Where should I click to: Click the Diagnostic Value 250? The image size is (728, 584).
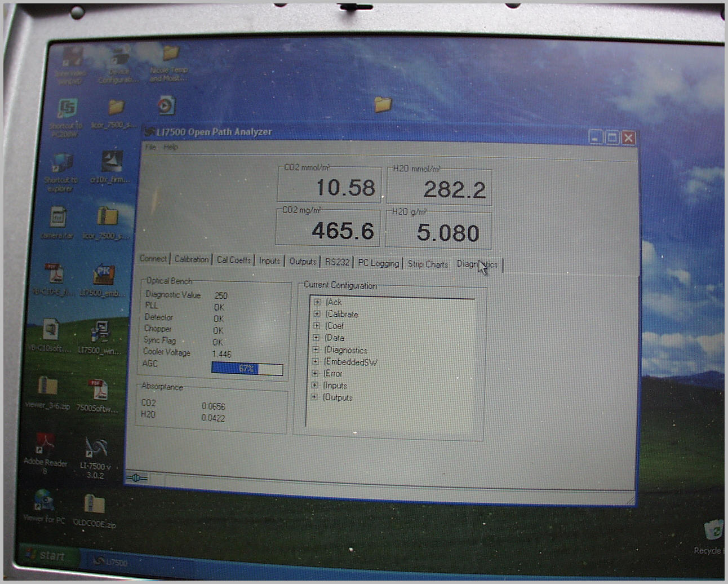point(220,295)
